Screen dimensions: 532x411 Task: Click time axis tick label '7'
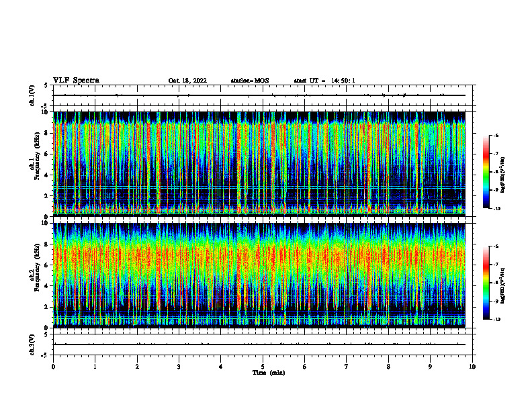[x=347, y=367]
